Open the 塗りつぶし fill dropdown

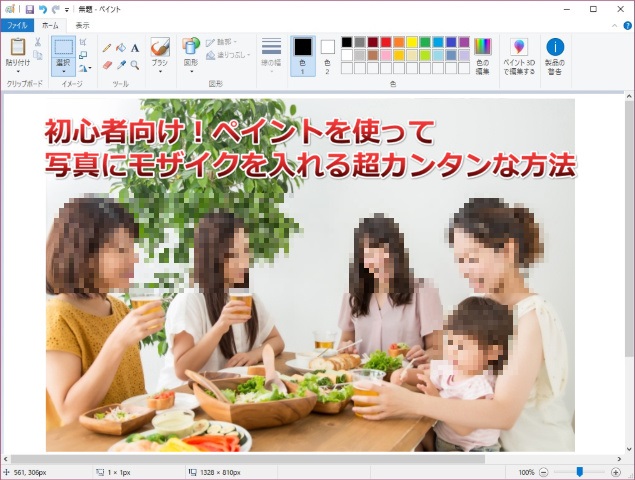point(228,55)
